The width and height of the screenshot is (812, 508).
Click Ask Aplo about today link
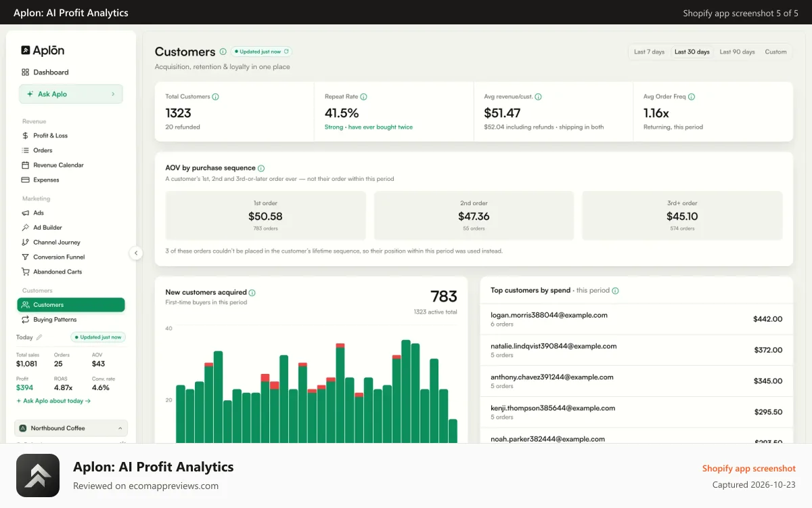coord(53,401)
